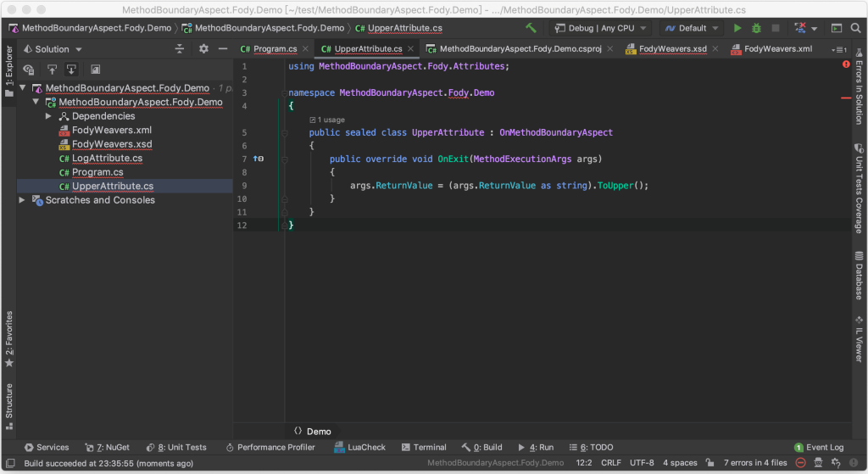Screen dimensions: 868x474
Task: Open the Event Log panel
Action: coord(819,448)
